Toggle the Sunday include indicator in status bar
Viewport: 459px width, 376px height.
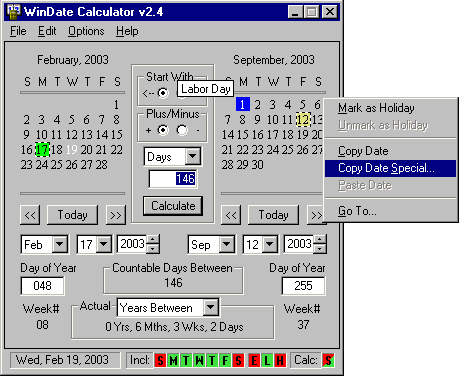pyautogui.click(x=160, y=360)
